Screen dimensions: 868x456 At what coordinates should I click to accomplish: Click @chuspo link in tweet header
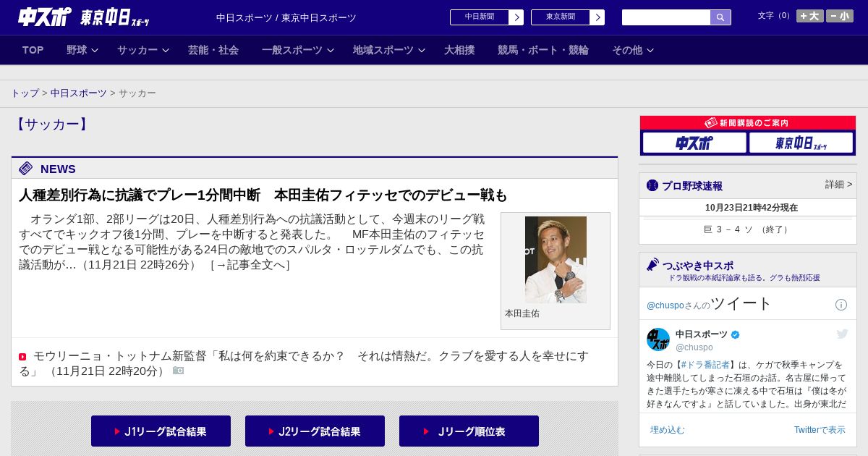665,305
